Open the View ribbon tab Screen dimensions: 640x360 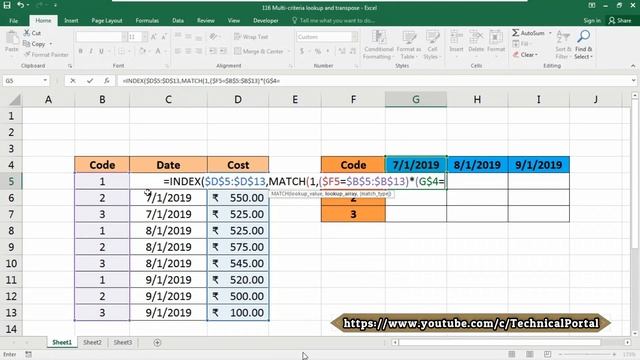click(x=233, y=20)
